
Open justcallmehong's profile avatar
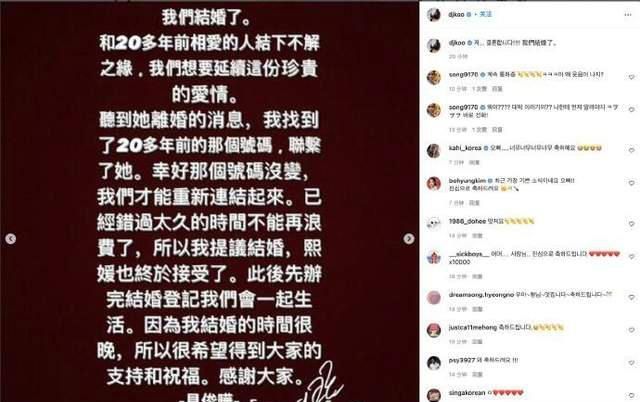[434, 330]
